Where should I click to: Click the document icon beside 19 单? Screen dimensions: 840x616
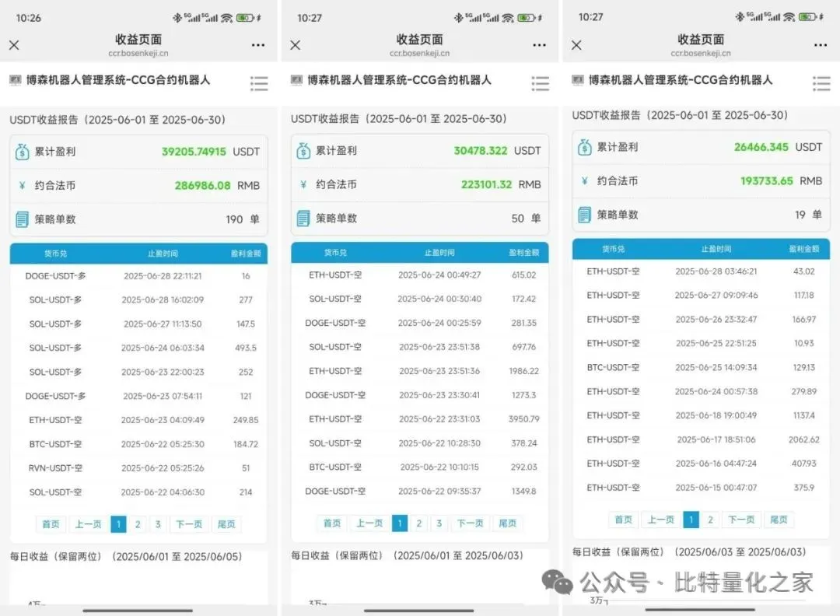[584, 215]
